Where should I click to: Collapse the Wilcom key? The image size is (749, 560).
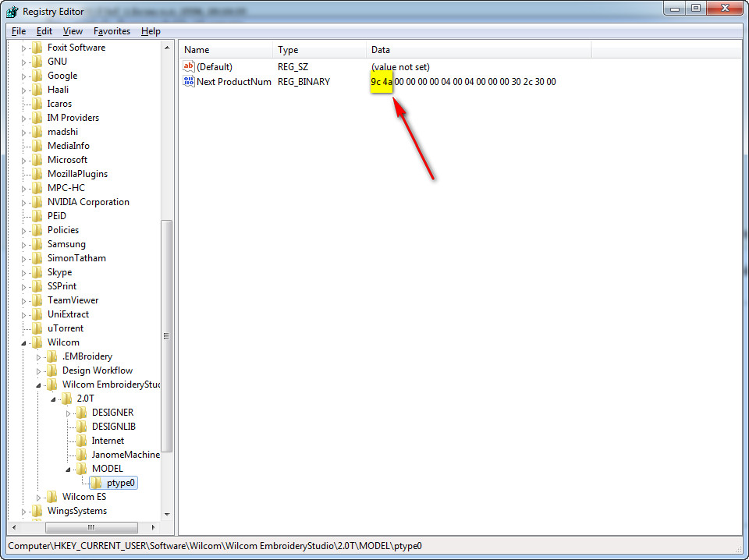coord(23,342)
